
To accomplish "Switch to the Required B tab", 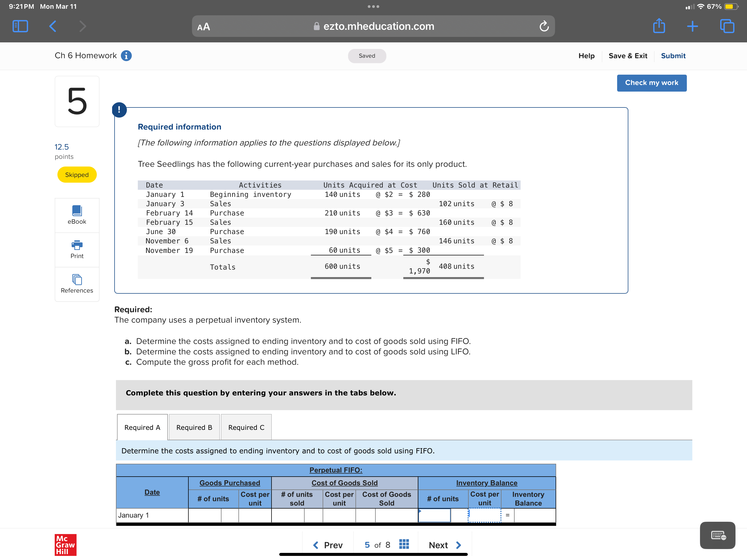I will [194, 427].
